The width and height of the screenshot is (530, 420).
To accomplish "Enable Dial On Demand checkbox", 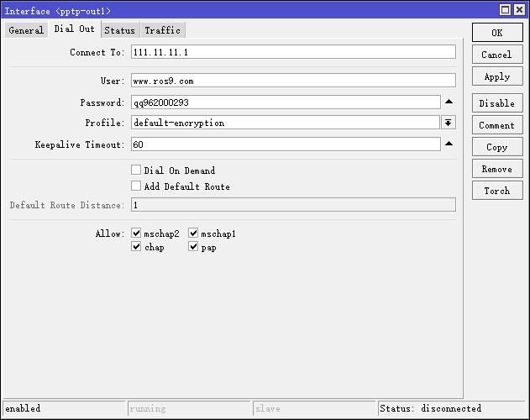I will [x=136, y=170].
